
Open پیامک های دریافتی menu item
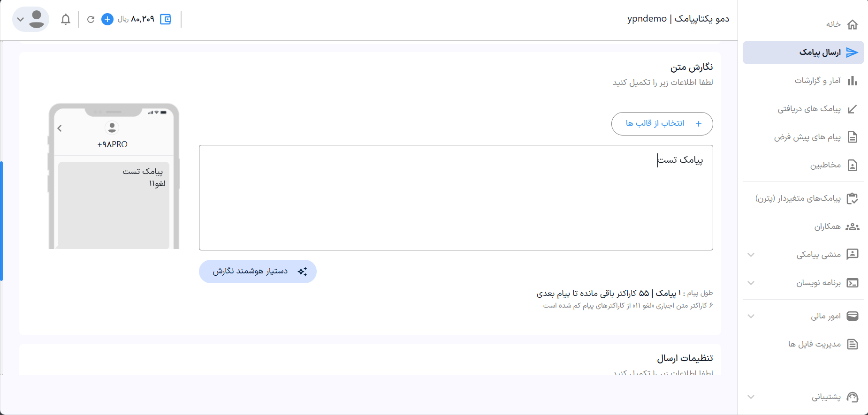(809, 109)
